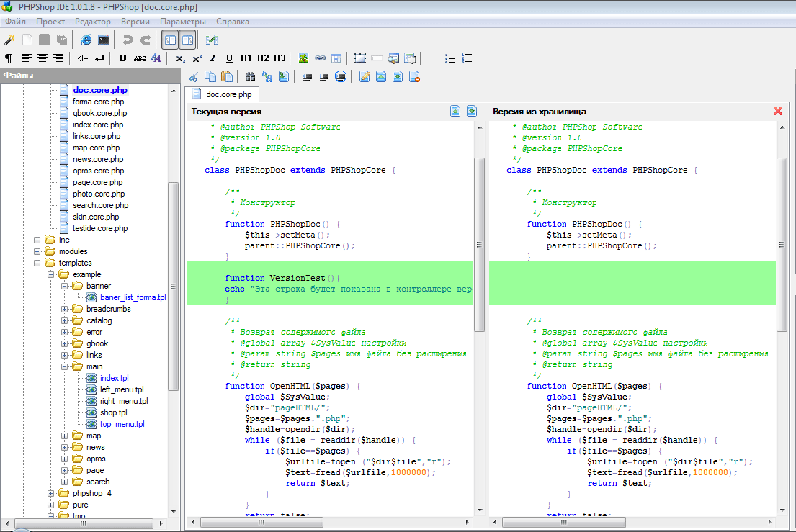The height and width of the screenshot is (532, 796).
Task: Expand the phpshop_4 folder
Action: [50, 493]
